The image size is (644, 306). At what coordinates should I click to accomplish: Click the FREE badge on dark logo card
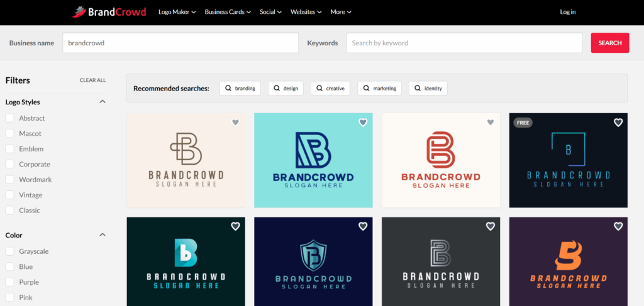(x=523, y=123)
